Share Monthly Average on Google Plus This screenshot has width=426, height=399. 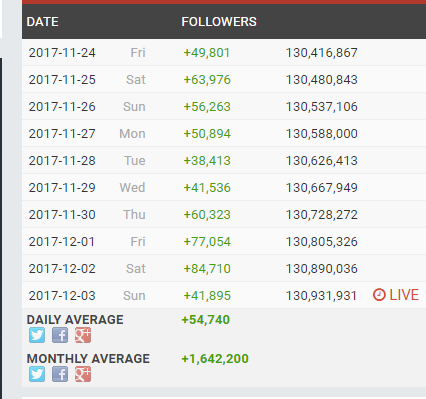tap(83, 374)
